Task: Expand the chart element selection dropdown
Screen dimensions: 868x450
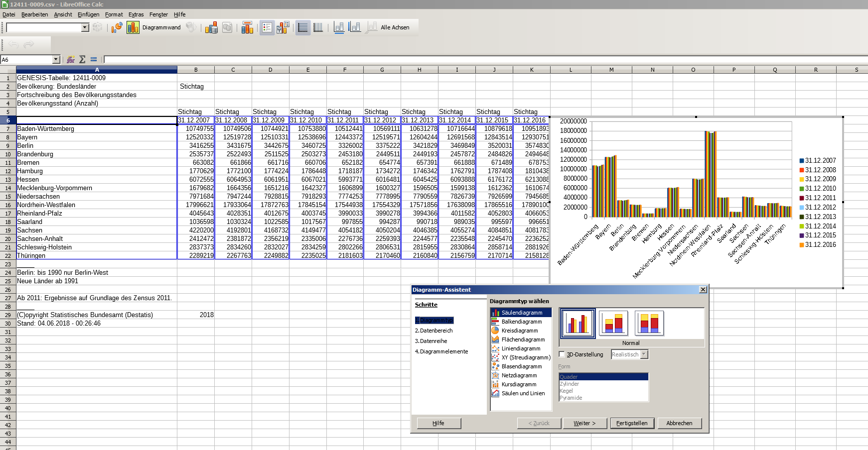Action: click(85, 27)
